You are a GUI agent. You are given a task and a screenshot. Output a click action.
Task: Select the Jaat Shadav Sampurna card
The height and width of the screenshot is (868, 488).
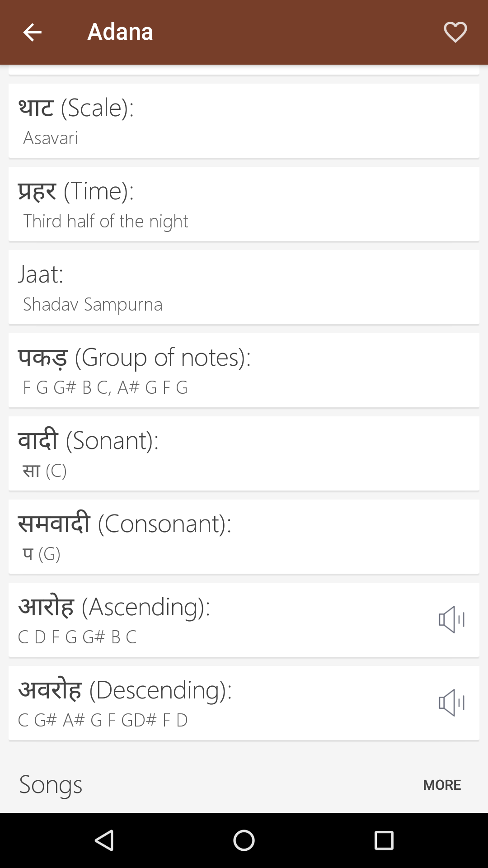tap(244, 287)
